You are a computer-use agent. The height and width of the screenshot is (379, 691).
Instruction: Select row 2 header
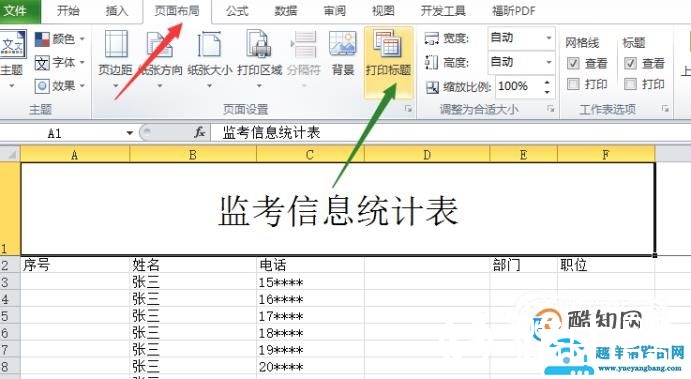tap(10, 265)
